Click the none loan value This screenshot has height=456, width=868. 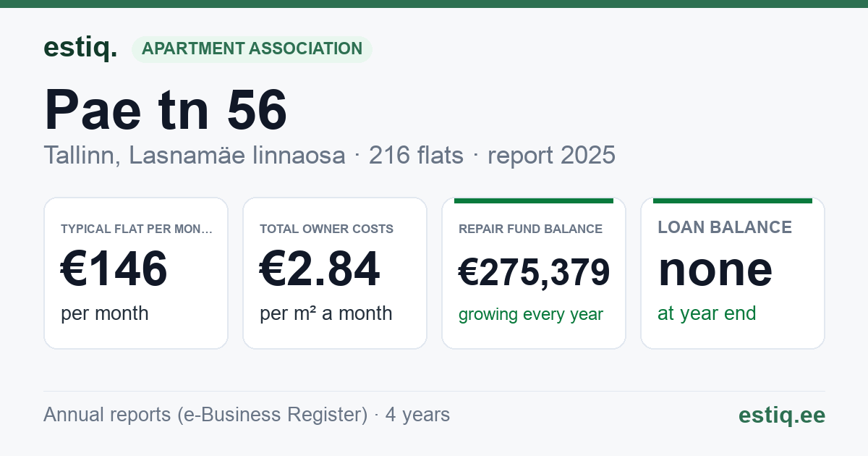[715, 269]
